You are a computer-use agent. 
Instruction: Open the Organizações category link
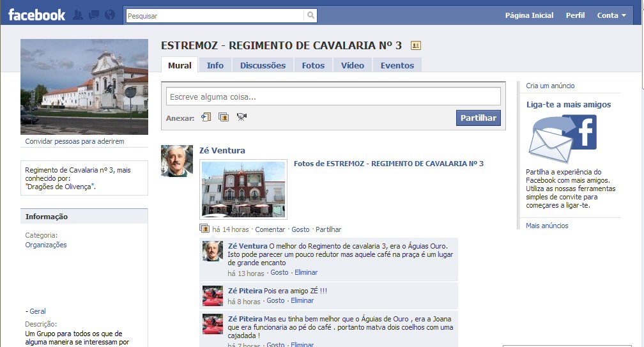tap(45, 245)
